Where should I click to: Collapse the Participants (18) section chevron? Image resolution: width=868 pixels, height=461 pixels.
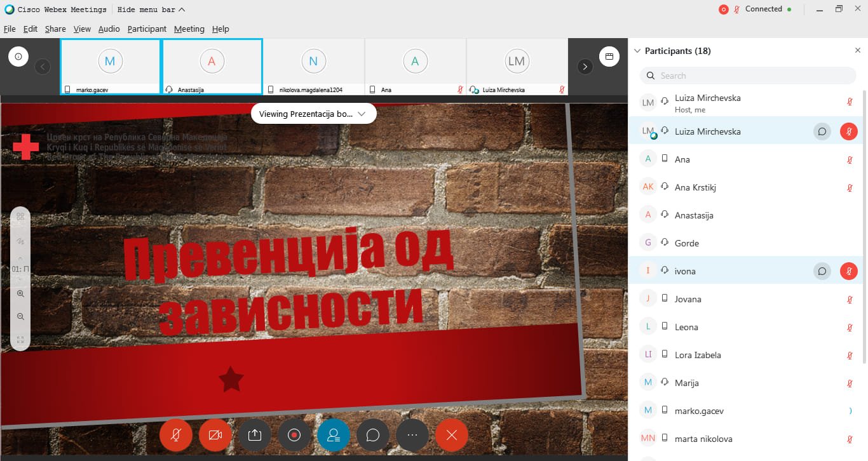coord(637,51)
